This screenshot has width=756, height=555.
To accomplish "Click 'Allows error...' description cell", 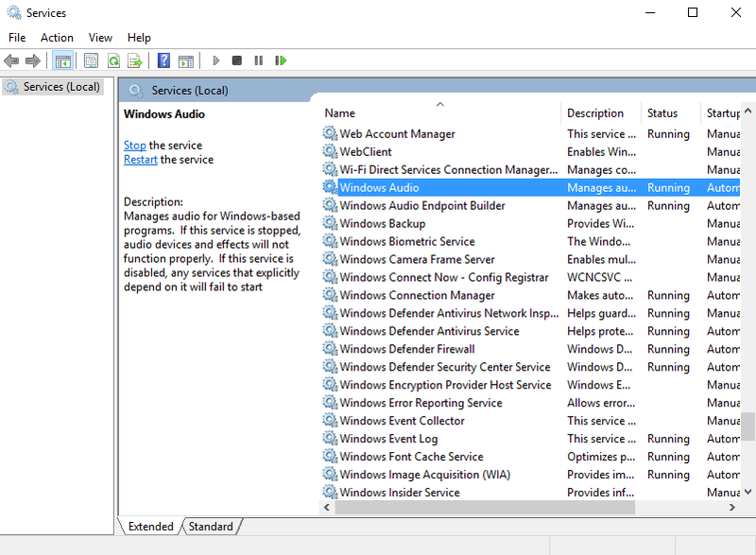I will (x=601, y=403).
